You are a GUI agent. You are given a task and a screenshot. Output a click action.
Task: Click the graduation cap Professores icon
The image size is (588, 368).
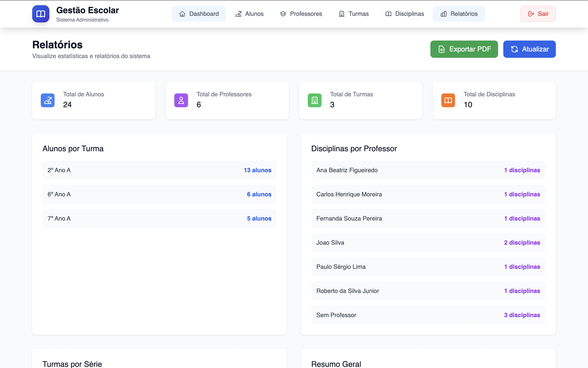click(x=283, y=14)
